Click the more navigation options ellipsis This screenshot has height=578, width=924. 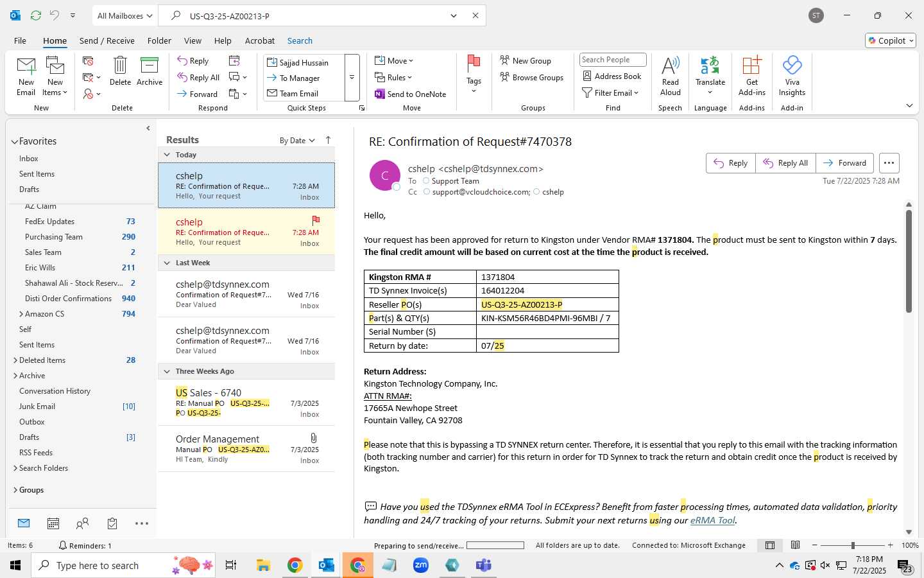pos(142,523)
